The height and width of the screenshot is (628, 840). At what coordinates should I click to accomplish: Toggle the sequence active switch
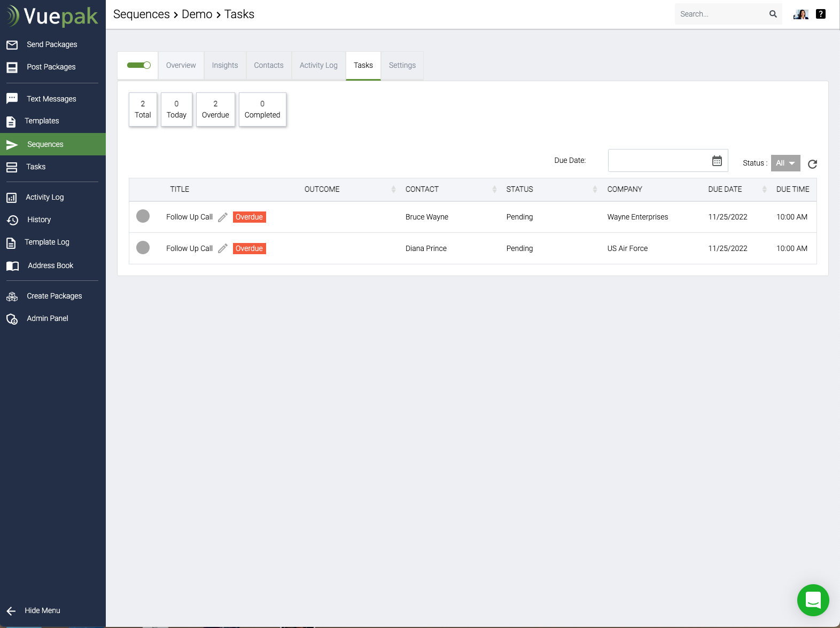pos(138,65)
